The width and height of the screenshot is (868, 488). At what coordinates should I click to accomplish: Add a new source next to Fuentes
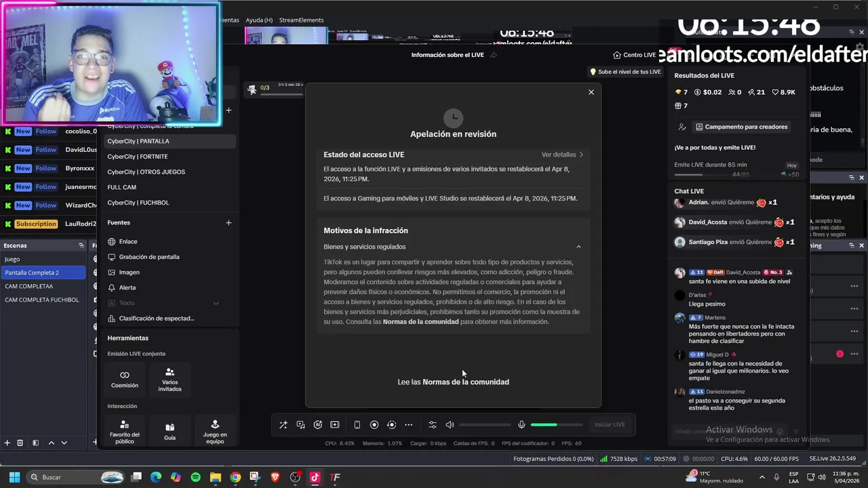coord(229,222)
